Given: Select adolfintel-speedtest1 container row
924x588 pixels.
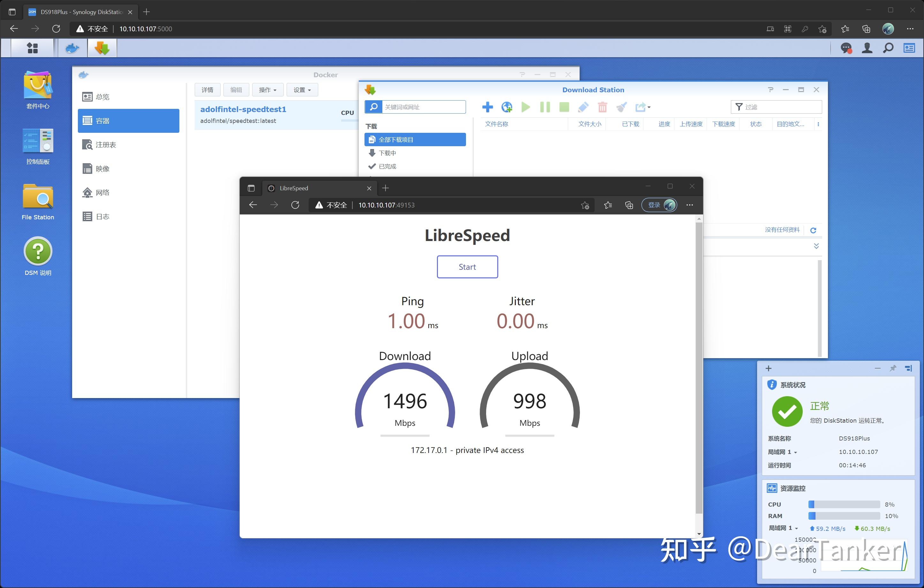Looking at the screenshot, I should [x=276, y=115].
